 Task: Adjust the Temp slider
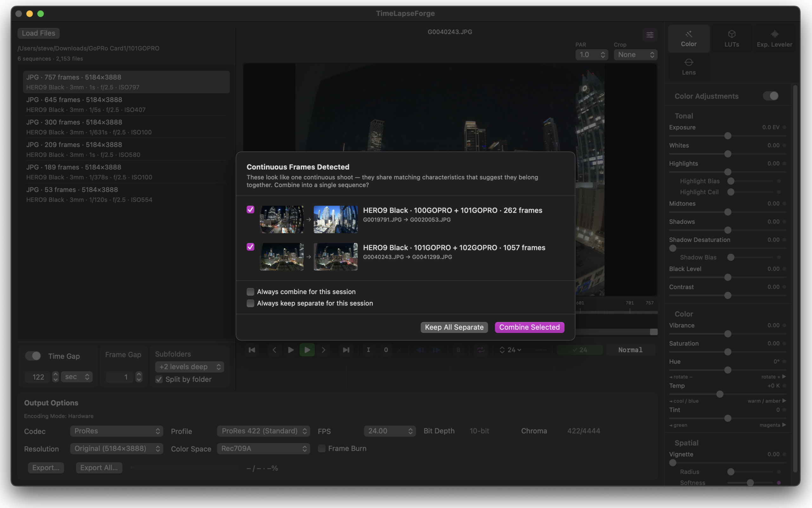point(727,394)
